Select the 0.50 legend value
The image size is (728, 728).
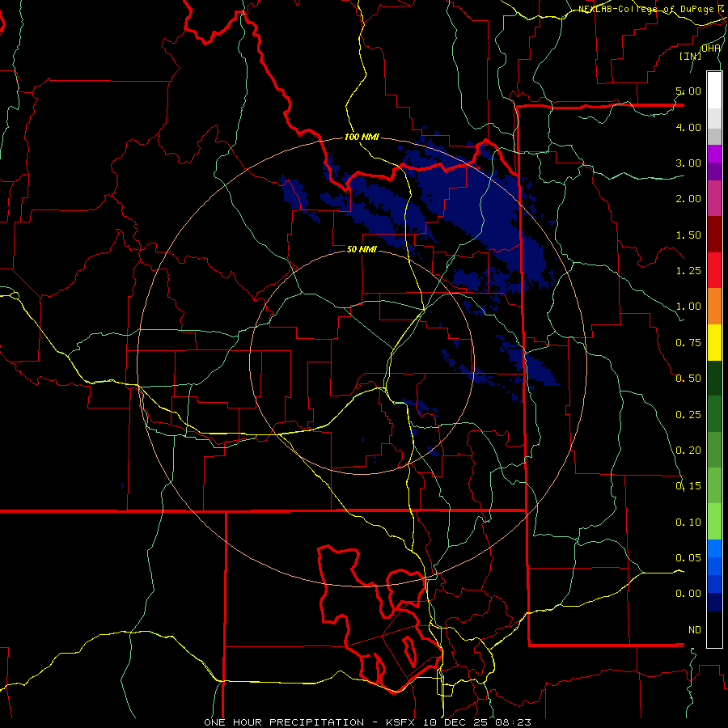688,379
